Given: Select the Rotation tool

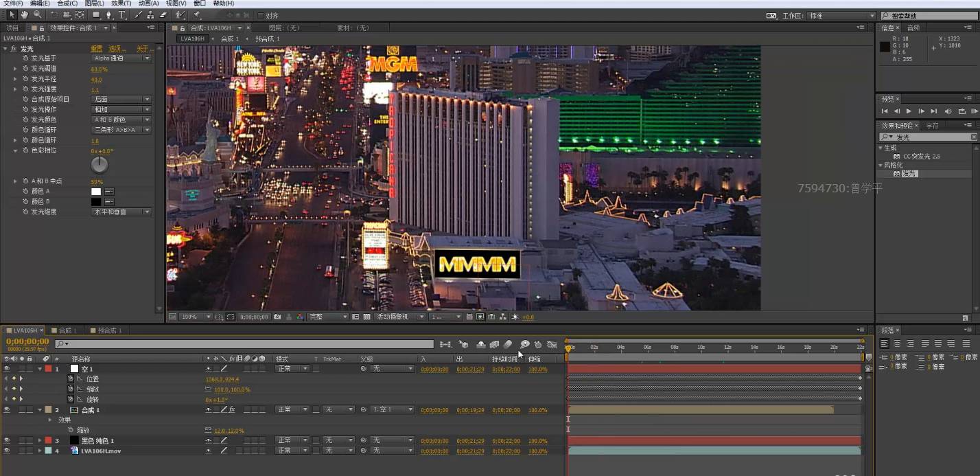Looking at the screenshot, I should [x=54, y=14].
